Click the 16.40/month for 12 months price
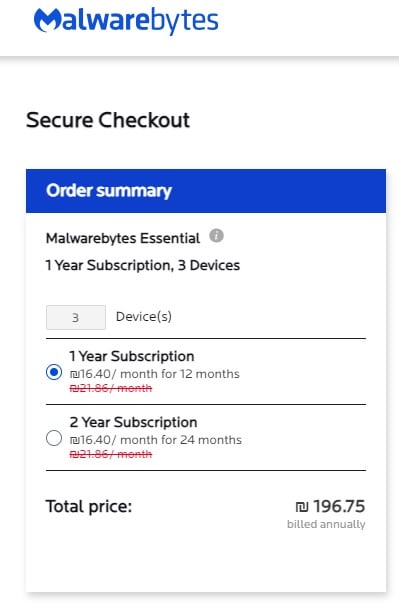The image size is (399, 604). 154,374
